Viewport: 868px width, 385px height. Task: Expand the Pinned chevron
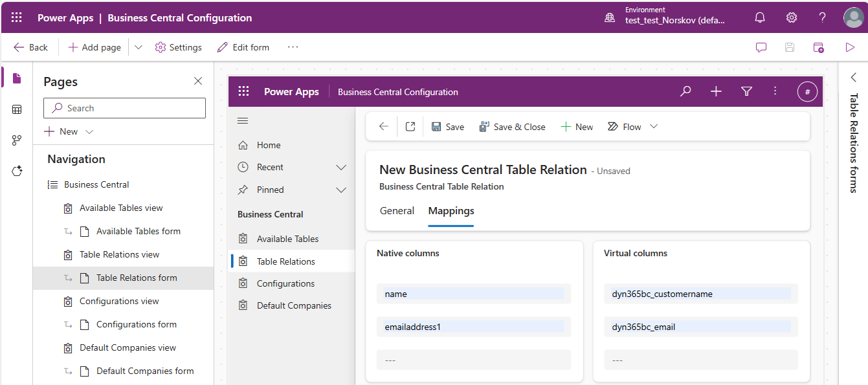click(341, 190)
